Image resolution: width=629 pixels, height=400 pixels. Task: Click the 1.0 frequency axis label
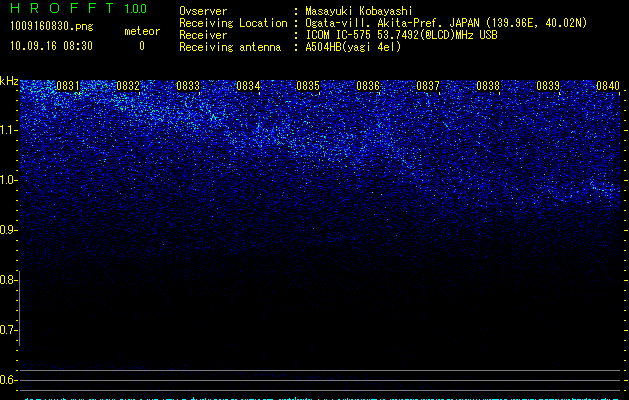tap(8, 180)
